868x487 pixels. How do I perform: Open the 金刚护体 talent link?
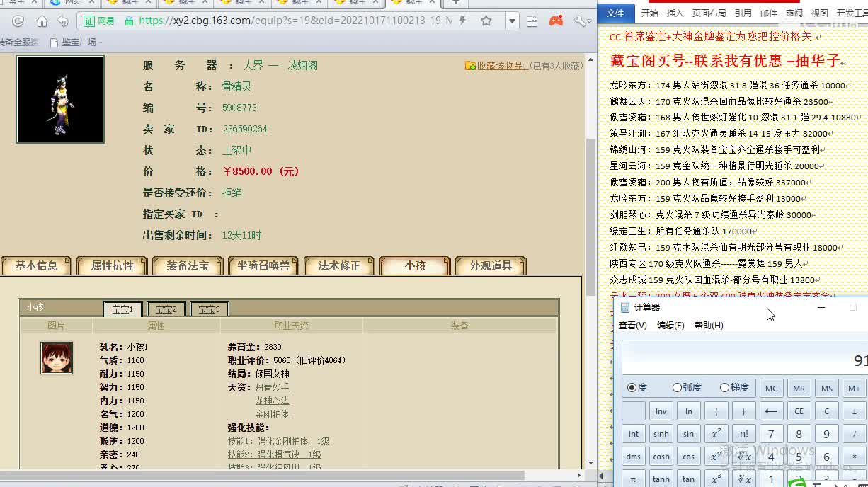point(273,414)
